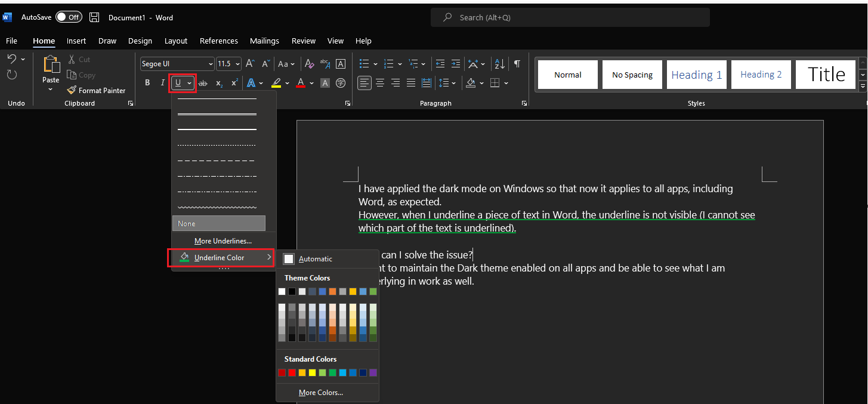Select None underline option
868x404 pixels.
click(219, 223)
